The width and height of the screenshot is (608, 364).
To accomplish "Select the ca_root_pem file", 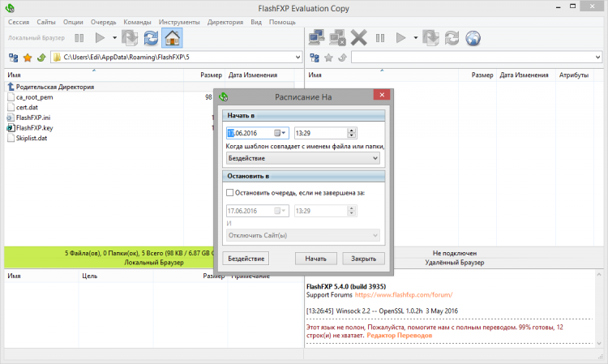I will 35,97.
